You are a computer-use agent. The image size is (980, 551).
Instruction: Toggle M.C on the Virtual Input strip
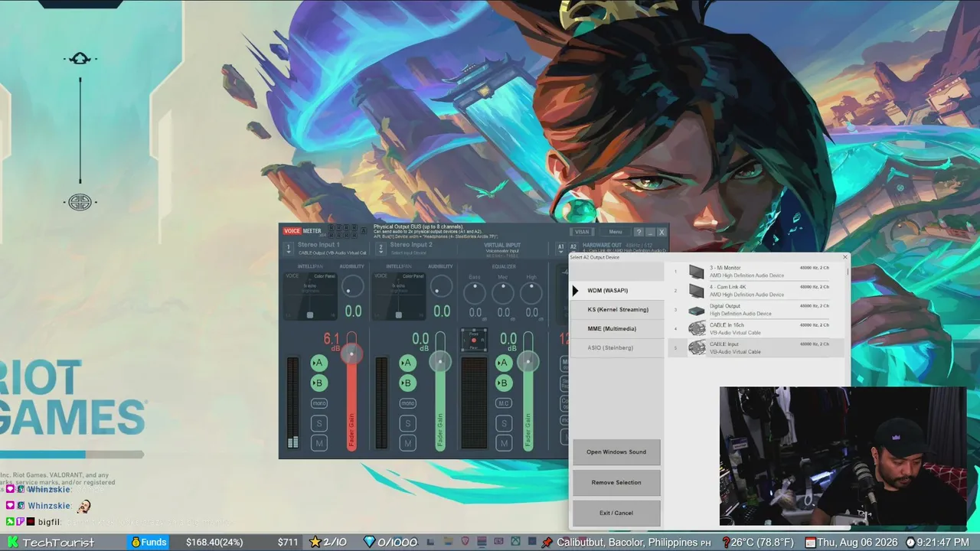pyautogui.click(x=503, y=403)
